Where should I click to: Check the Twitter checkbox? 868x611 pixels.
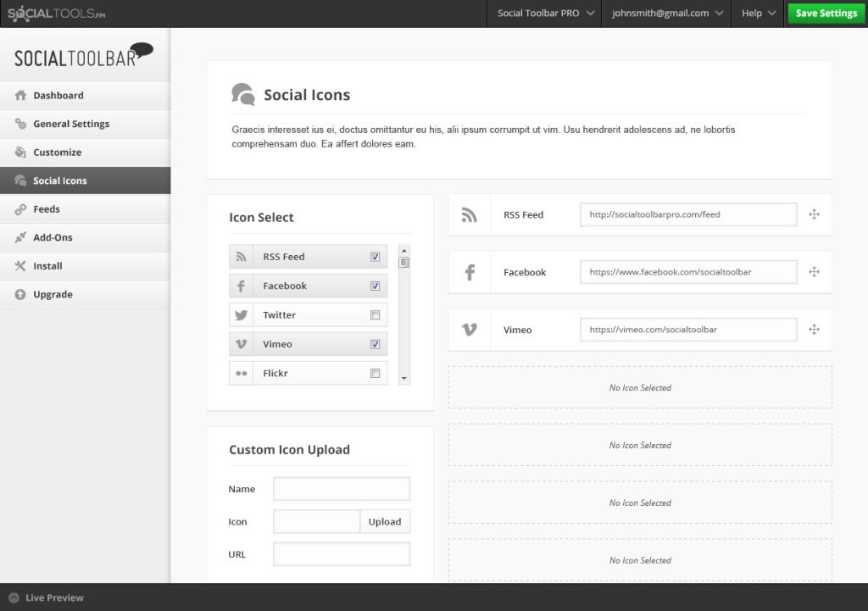pos(375,315)
